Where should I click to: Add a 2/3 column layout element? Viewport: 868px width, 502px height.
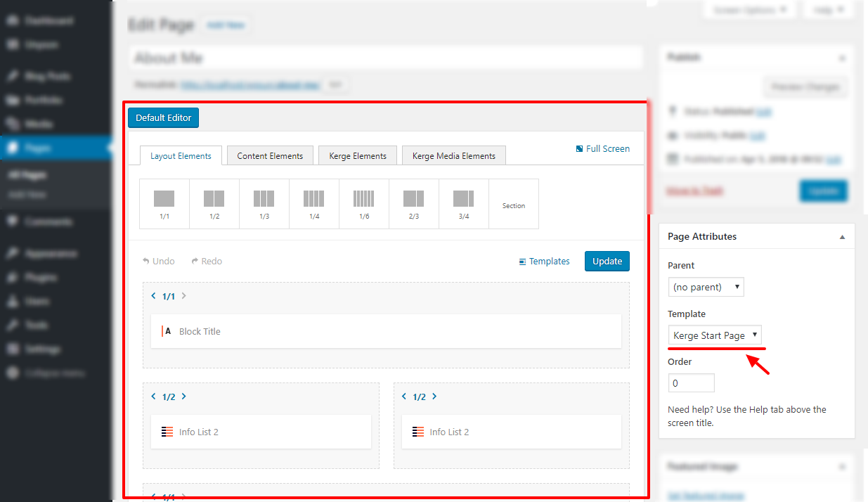point(413,204)
